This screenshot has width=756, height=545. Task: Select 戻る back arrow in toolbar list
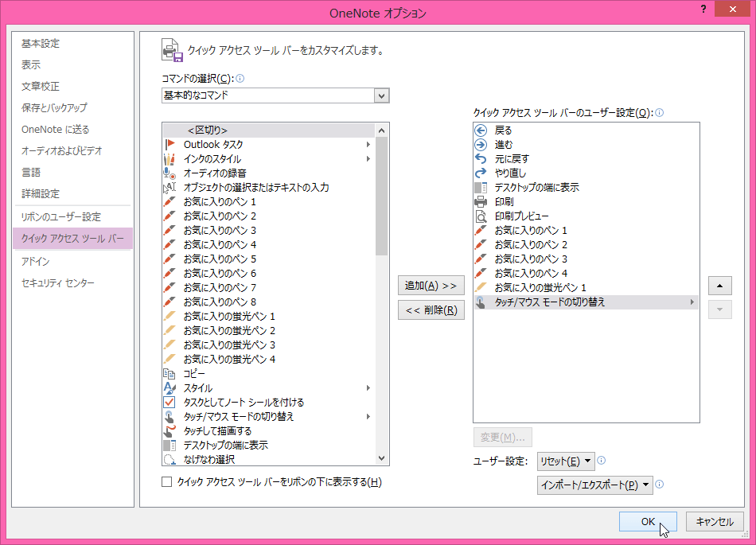click(x=481, y=130)
